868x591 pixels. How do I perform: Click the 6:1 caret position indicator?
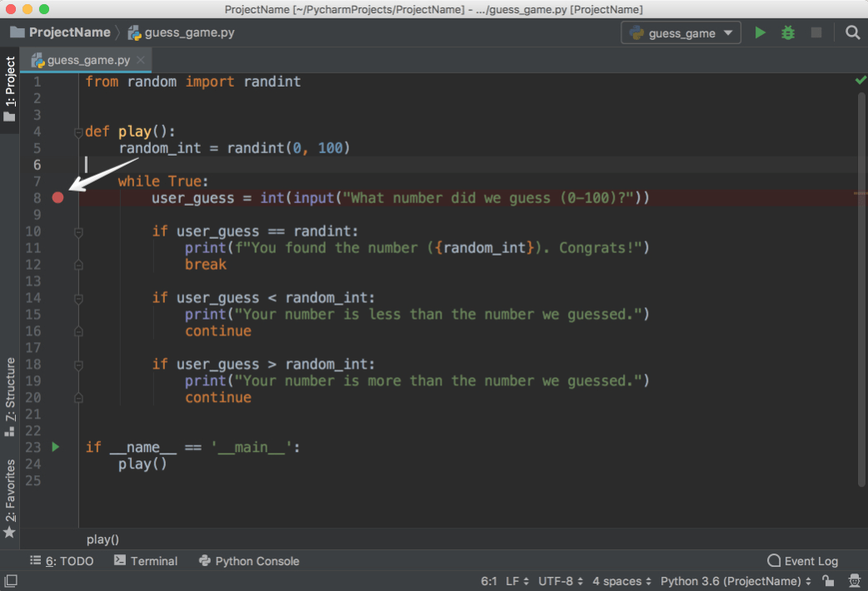tap(488, 580)
